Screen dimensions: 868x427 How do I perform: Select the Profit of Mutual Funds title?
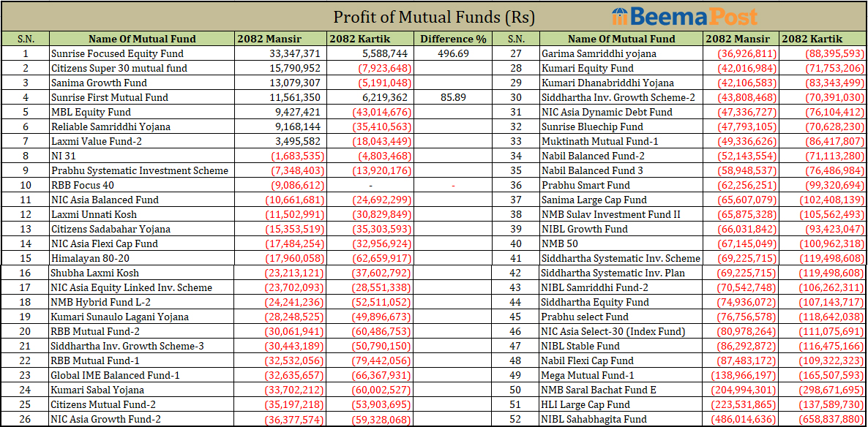pyautogui.click(x=434, y=17)
